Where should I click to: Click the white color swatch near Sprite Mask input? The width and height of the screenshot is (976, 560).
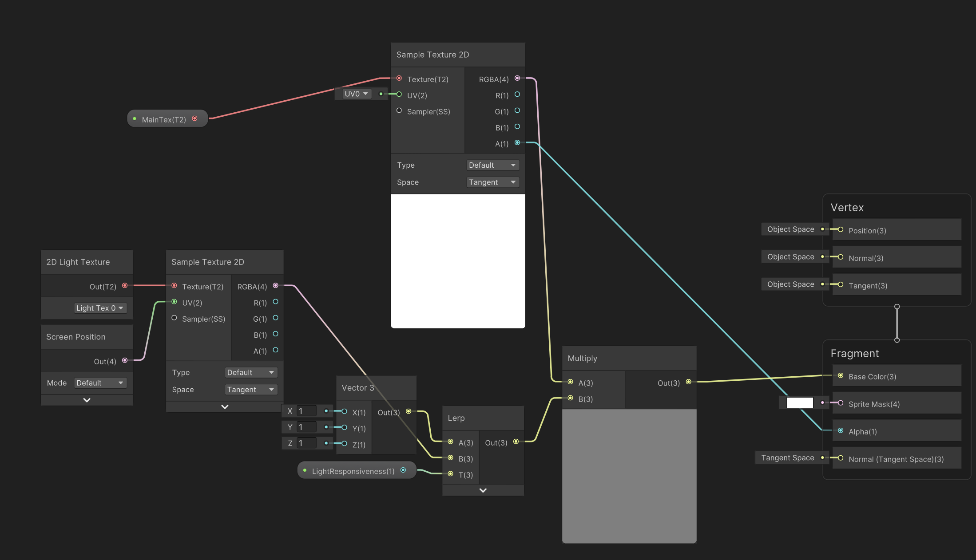799,402
